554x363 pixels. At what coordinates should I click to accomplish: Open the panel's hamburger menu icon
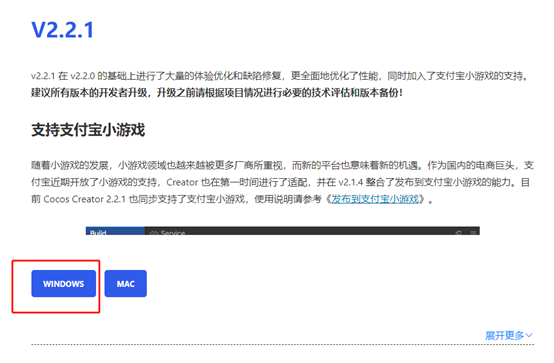(473, 232)
